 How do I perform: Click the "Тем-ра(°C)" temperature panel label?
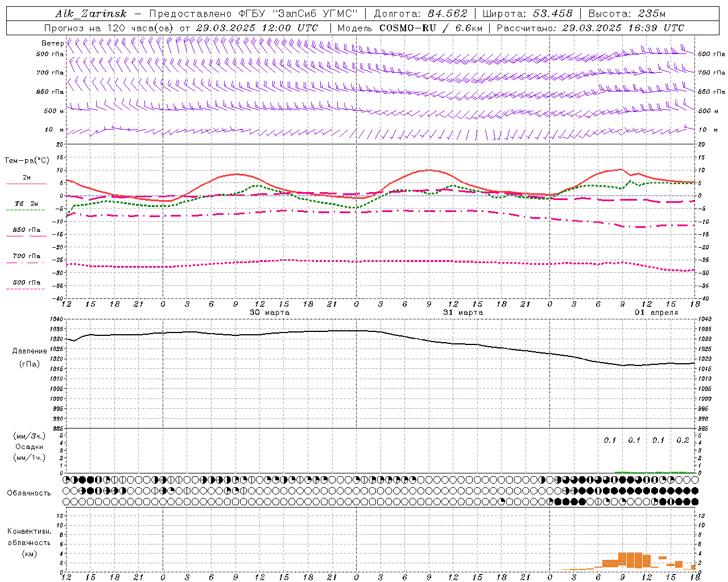(27, 161)
